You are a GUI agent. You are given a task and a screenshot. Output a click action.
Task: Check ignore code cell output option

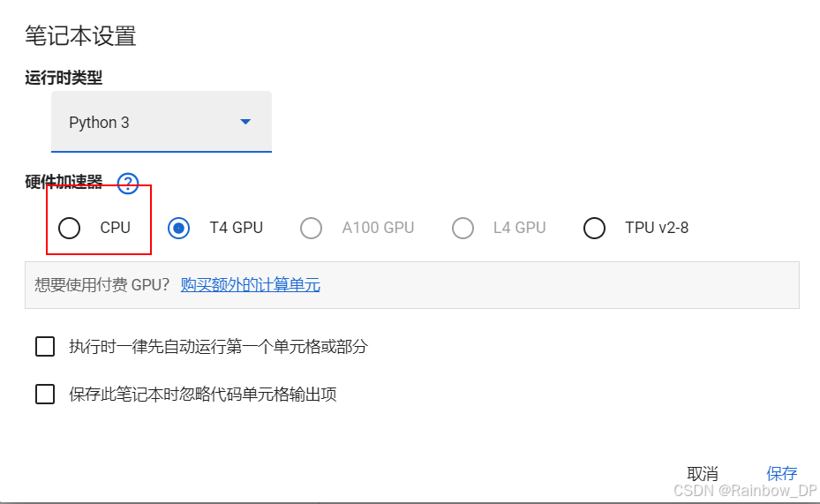[45, 394]
